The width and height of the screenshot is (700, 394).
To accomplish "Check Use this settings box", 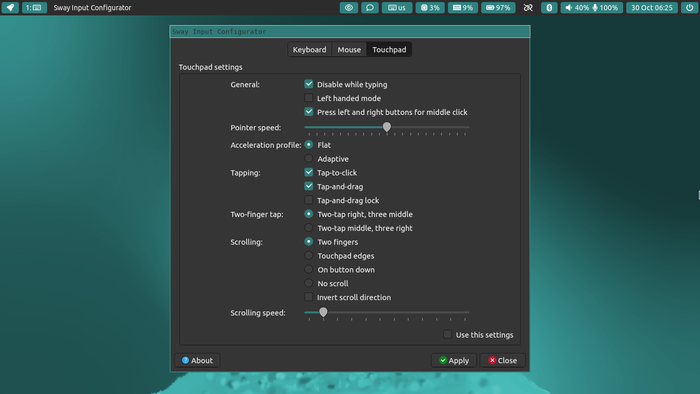I will 447,334.
